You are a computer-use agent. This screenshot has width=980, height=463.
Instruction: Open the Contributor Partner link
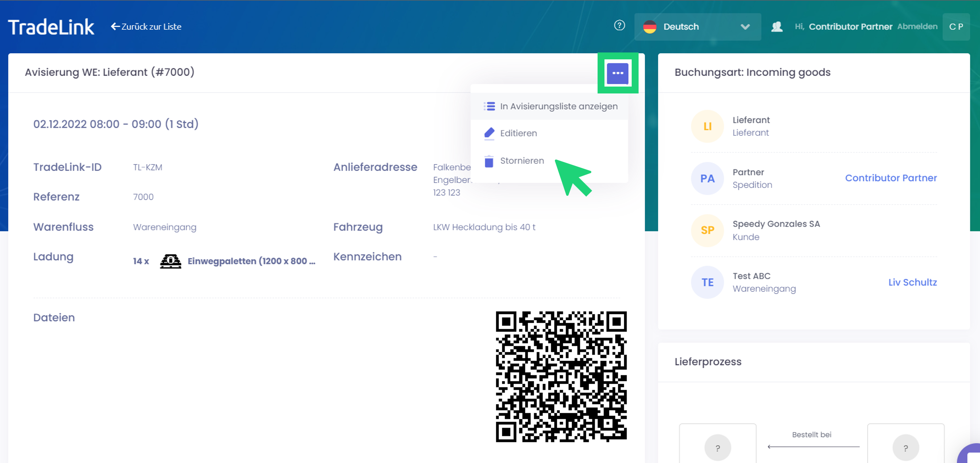[890, 178]
